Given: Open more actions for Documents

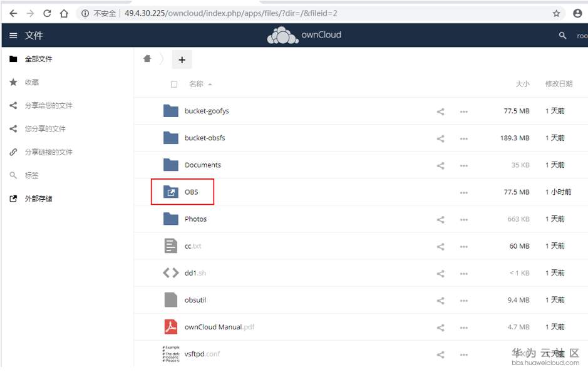Looking at the screenshot, I should tap(464, 165).
